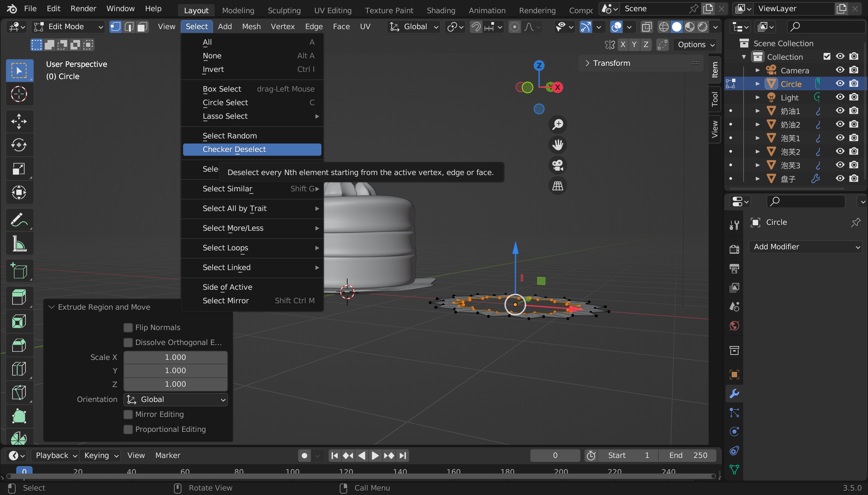The height and width of the screenshot is (495, 868).
Task: Hide the Camera object in viewport
Action: [x=840, y=70]
